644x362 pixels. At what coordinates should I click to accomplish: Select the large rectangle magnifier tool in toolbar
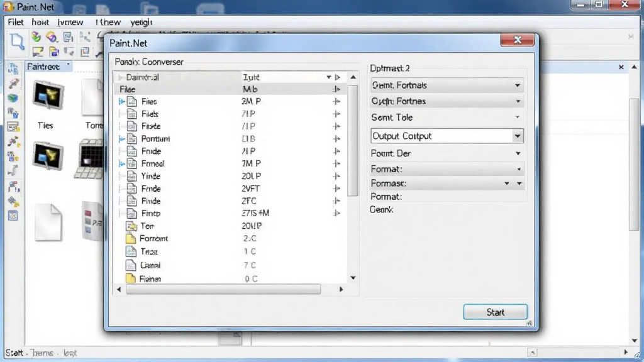pos(17,42)
